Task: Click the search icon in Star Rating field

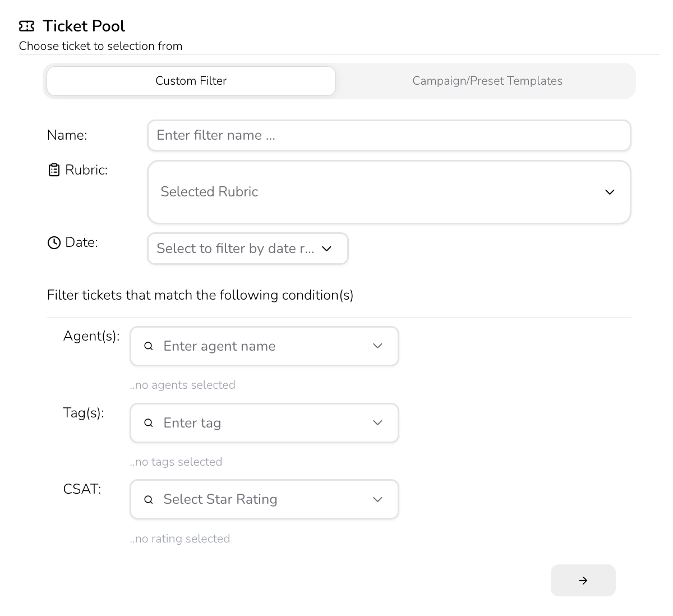Action: [149, 499]
